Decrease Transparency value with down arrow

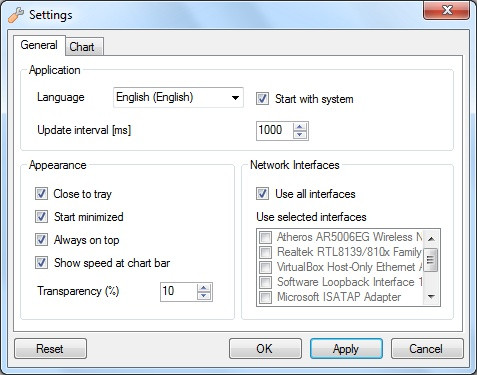coord(204,296)
